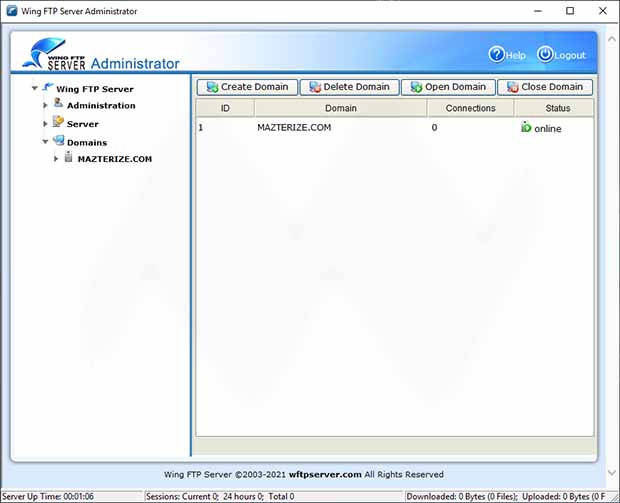The height and width of the screenshot is (503, 620).
Task: Click the page scrollbar down arrow
Action: 612,473
